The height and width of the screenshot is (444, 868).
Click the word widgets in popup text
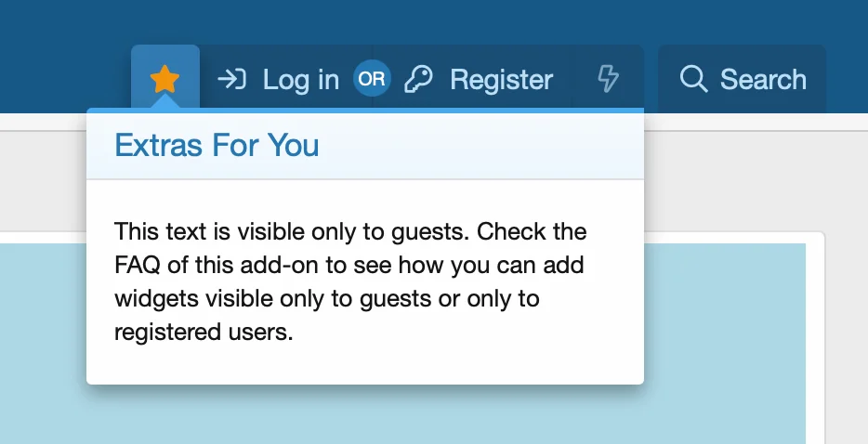point(151,298)
